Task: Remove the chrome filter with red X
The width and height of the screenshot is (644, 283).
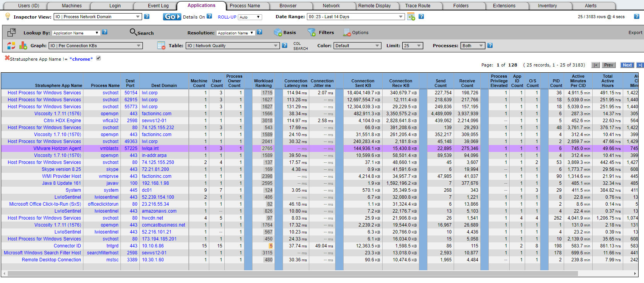Action: (x=7, y=58)
